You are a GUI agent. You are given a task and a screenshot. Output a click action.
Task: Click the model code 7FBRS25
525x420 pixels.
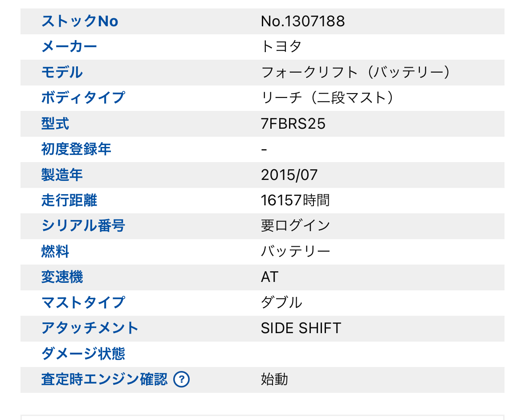click(x=293, y=123)
